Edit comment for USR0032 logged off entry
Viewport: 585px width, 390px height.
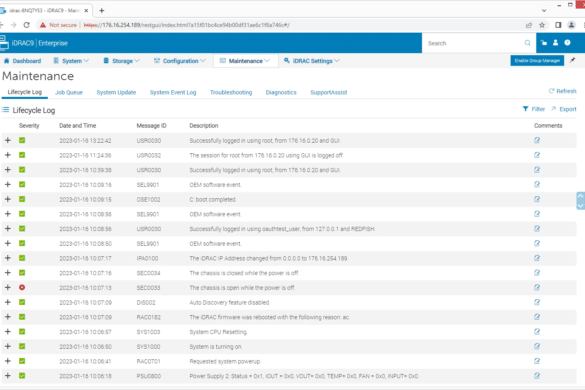[x=537, y=155]
